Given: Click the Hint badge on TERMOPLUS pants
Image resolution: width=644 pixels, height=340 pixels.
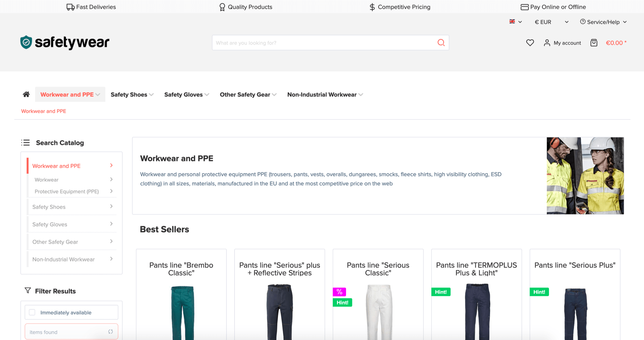Looking at the screenshot, I should click(x=441, y=292).
